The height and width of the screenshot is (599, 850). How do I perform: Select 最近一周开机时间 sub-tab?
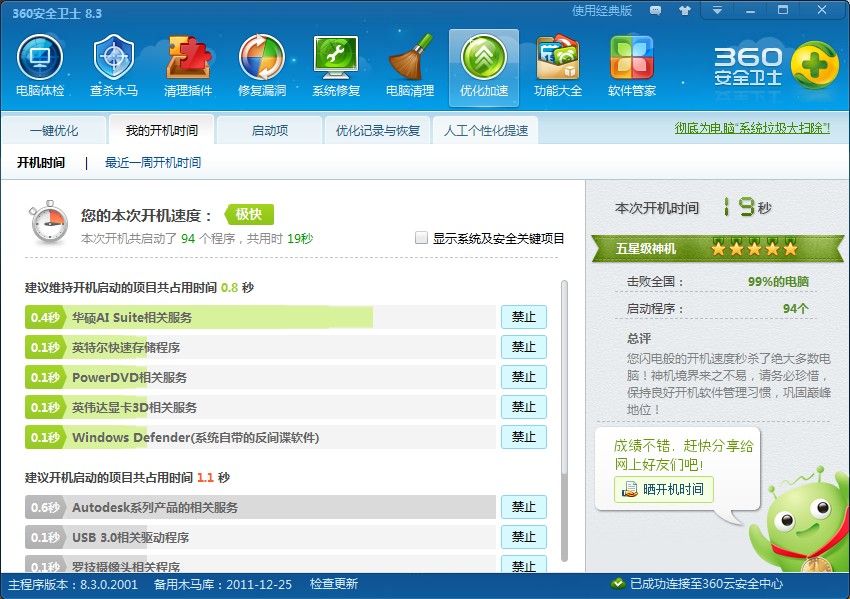153,163
